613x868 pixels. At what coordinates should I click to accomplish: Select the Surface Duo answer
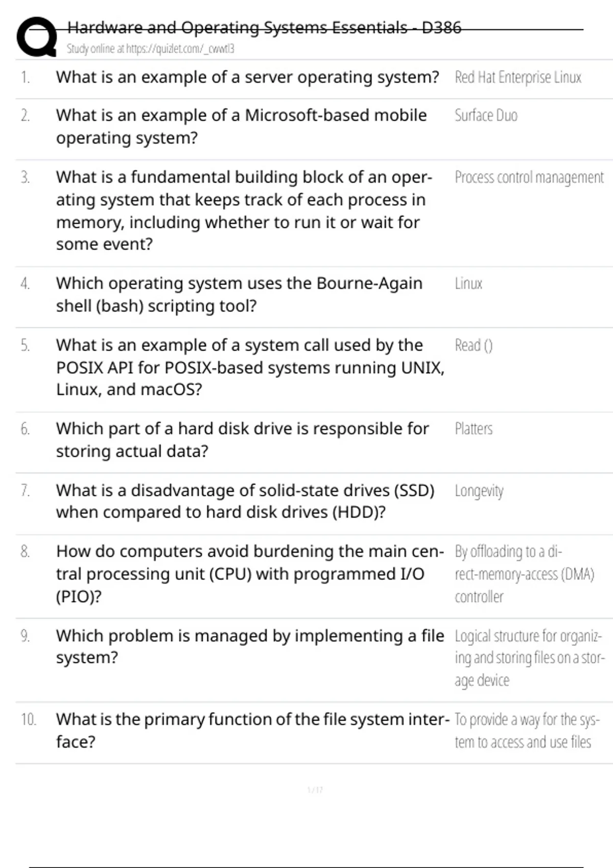click(486, 116)
